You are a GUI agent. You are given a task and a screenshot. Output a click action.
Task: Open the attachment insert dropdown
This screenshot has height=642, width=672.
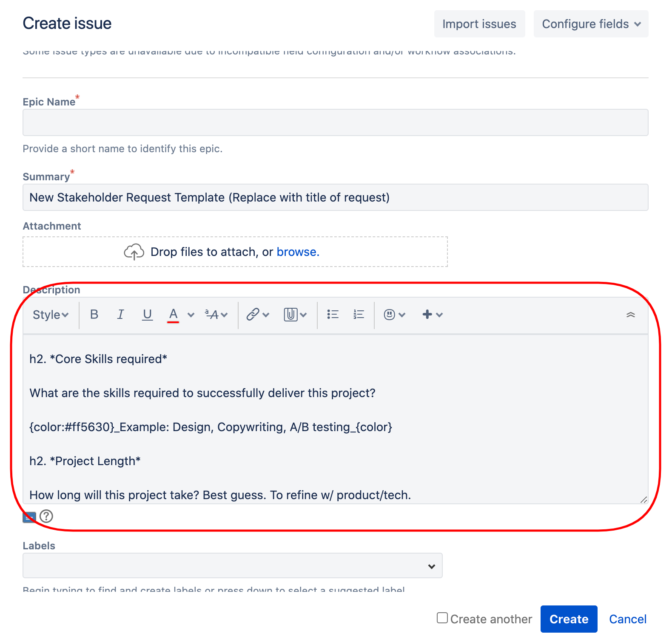click(x=295, y=315)
